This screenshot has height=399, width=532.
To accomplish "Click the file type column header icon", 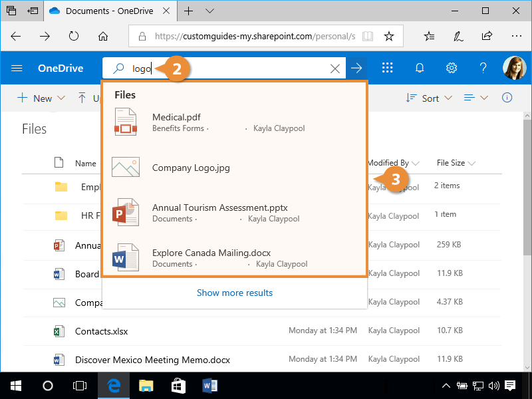I will click(x=59, y=162).
